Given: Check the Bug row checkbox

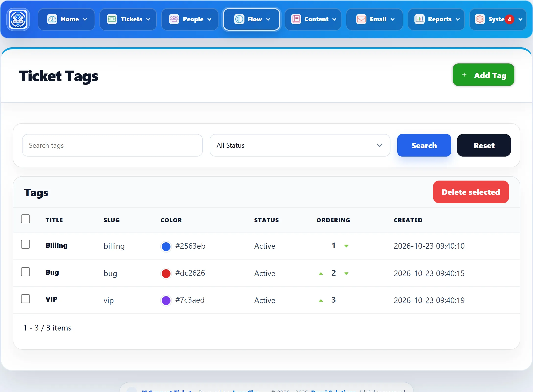Looking at the screenshot, I should click(25, 272).
